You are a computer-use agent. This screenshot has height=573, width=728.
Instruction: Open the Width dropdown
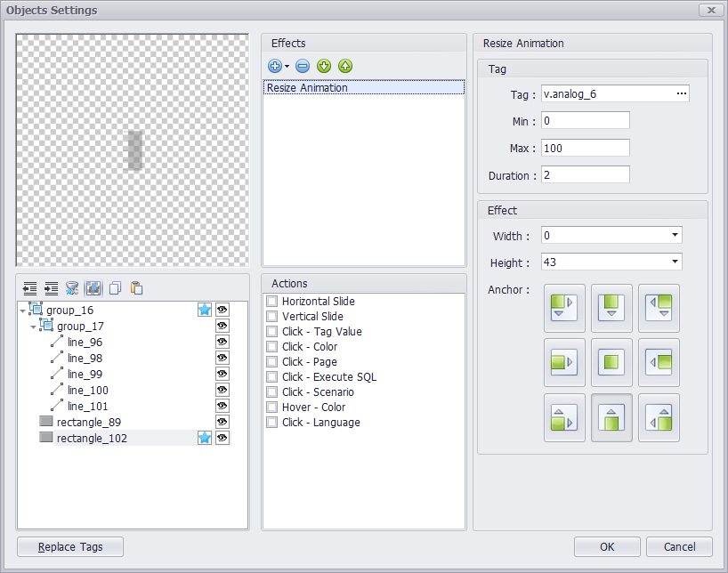point(675,235)
